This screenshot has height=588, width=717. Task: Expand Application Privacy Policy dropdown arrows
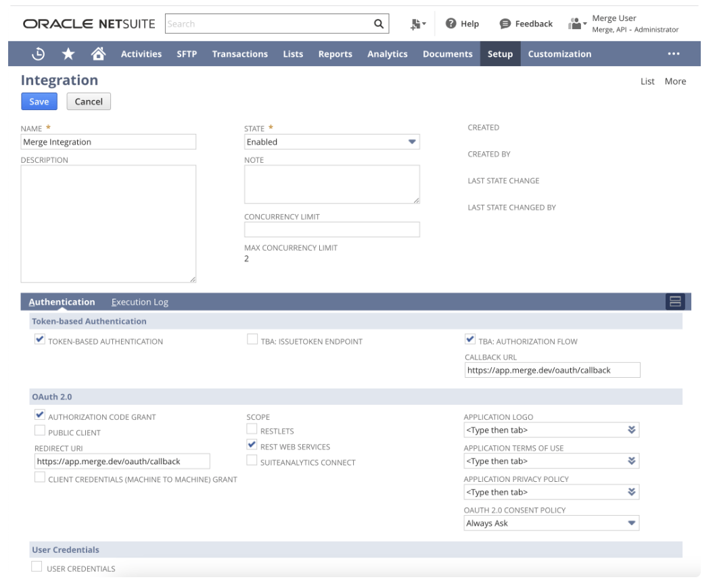(x=632, y=492)
